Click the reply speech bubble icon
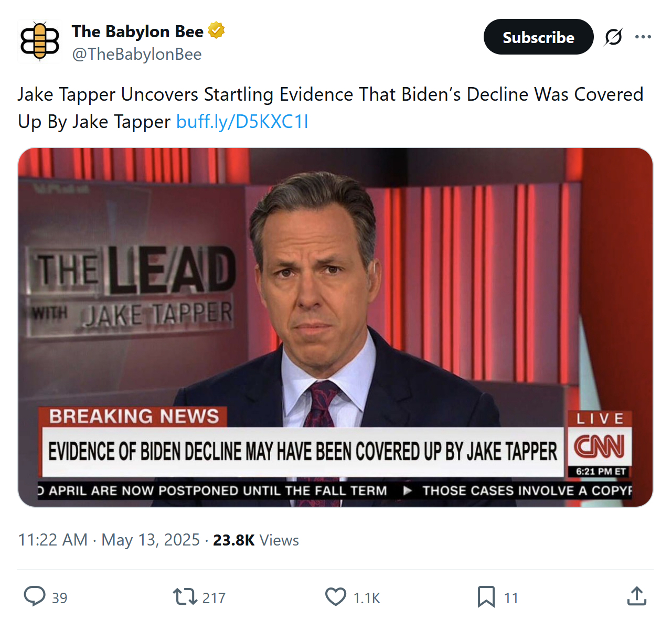The width and height of the screenshot is (672, 620). [x=35, y=596]
